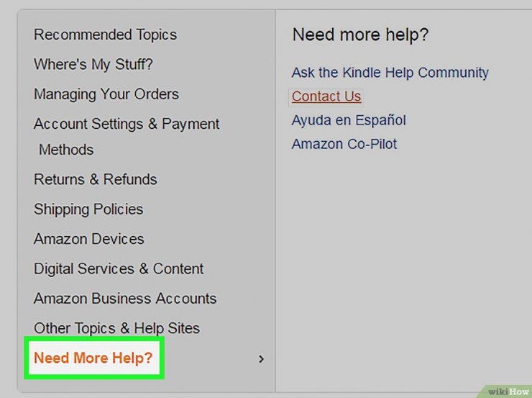Choose Managing Your Orders in sidebar
The image size is (532, 398).
pyautogui.click(x=106, y=94)
